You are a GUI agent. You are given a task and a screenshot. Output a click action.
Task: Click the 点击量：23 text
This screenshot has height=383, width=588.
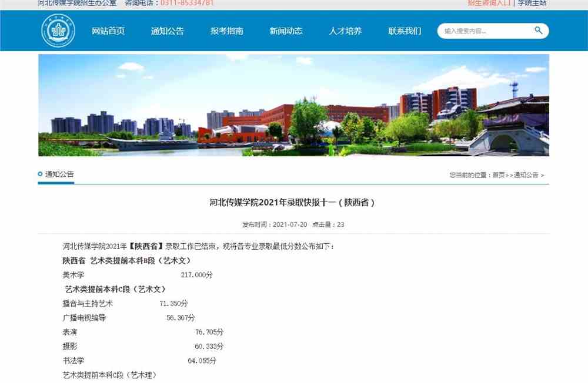pos(328,224)
